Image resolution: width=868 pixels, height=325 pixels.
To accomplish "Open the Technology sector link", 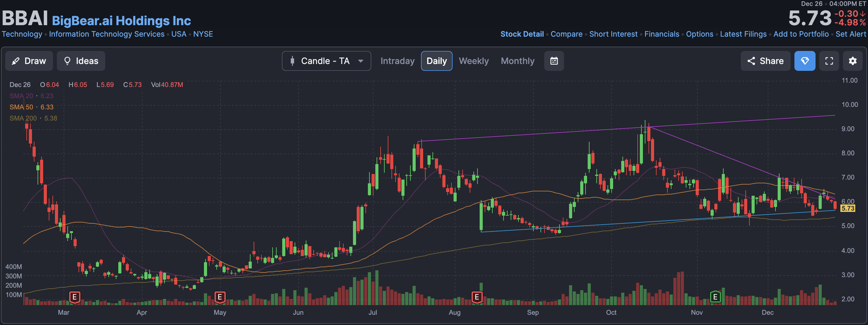I will point(22,34).
